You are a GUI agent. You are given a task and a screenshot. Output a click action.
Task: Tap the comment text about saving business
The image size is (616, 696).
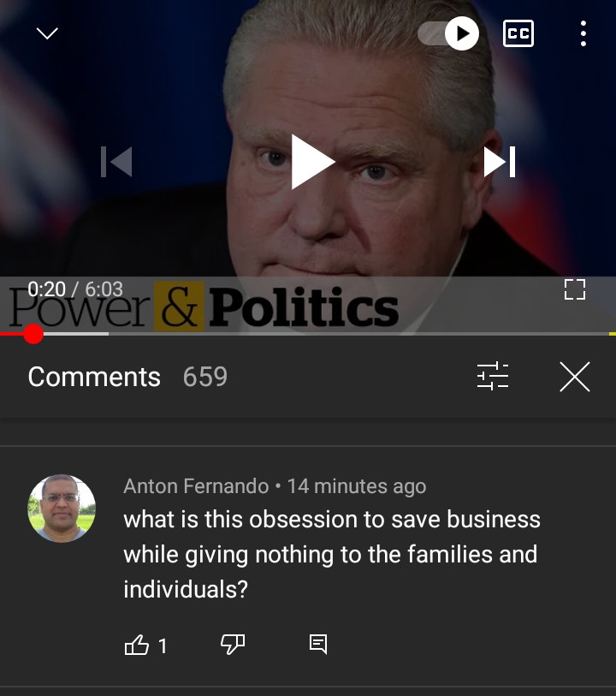pyautogui.click(x=332, y=555)
